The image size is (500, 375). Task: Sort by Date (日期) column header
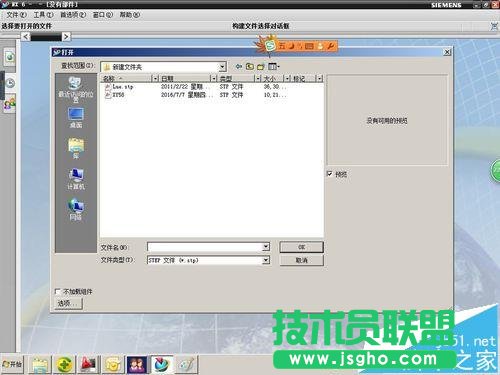click(185, 79)
